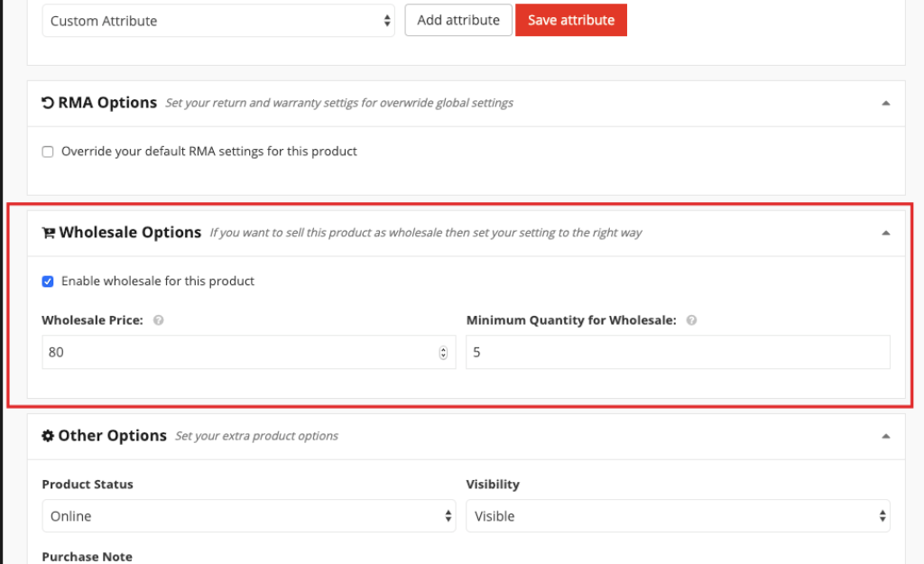924x564 pixels.
Task: Open the Custom Attribute dropdown
Action: coord(218,21)
